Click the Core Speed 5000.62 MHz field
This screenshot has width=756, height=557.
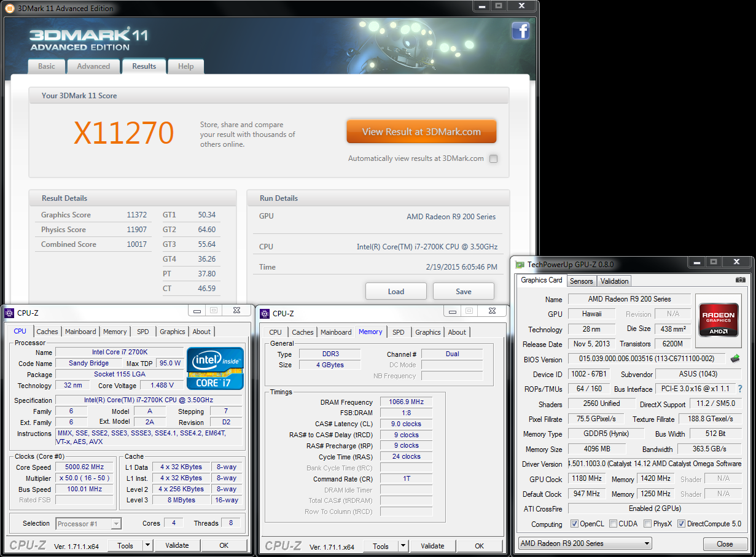[84, 467]
